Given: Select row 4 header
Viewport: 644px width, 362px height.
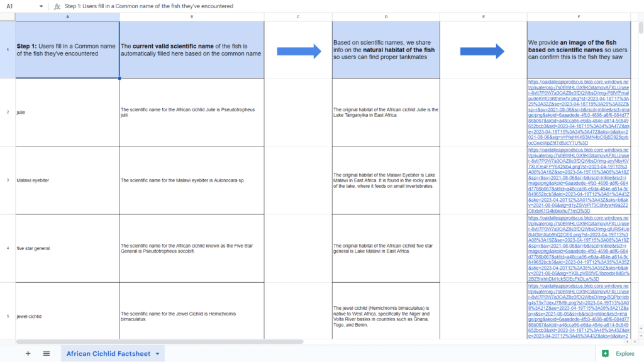Looking at the screenshot, I should pyautogui.click(x=8, y=248).
